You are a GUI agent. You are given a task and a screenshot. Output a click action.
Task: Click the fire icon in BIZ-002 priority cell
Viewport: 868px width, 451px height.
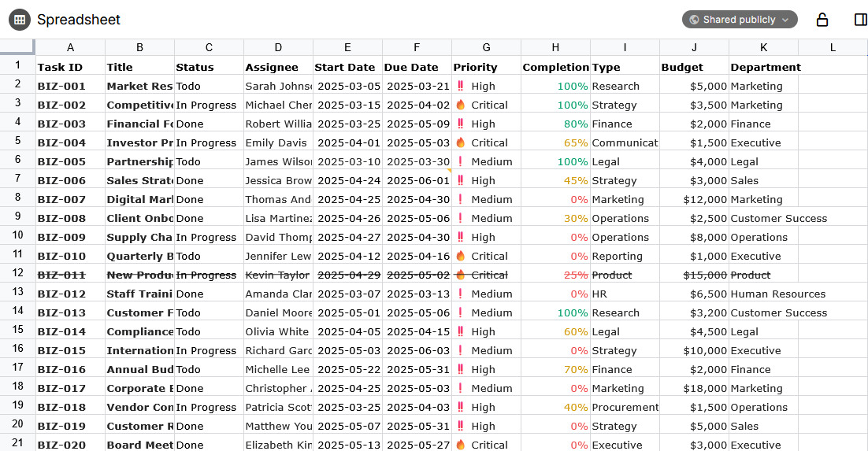(x=461, y=105)
